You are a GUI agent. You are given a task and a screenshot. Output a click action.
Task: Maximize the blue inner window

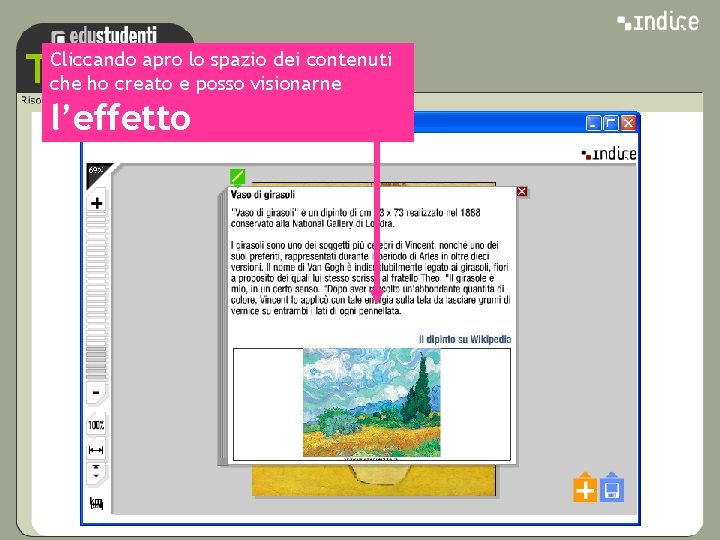pyautogui.click(x=611, y=123)
